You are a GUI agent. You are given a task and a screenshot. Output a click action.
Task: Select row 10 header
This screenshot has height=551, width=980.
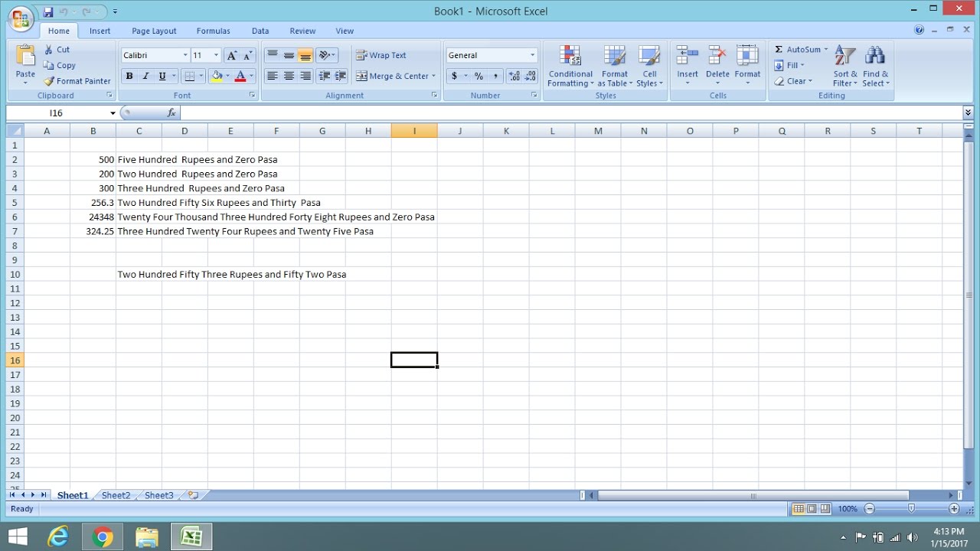click(x=15, y=274)
